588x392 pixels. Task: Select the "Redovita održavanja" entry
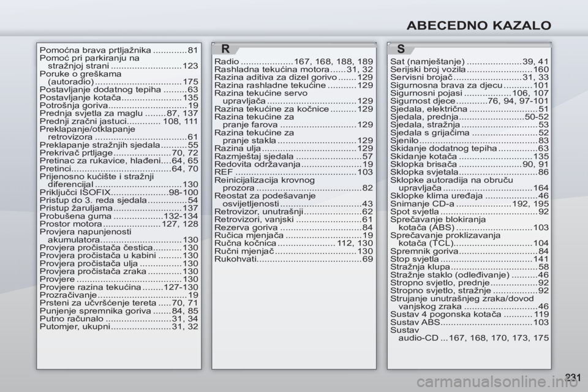click(293, 164)
